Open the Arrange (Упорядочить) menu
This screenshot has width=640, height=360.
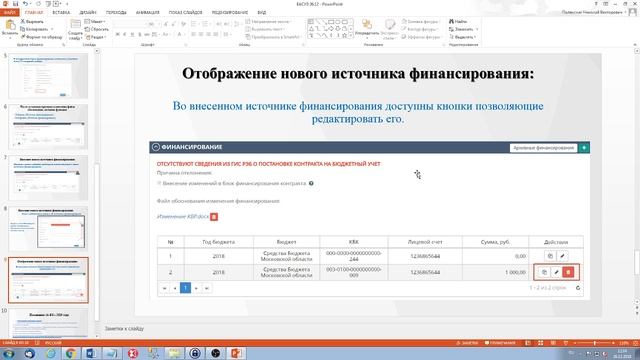[367, 29]
